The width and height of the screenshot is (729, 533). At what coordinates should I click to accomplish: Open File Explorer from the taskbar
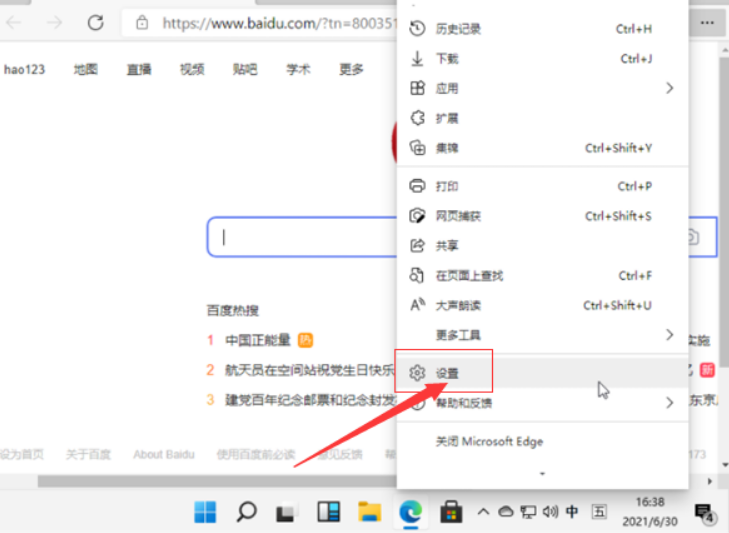369,512
